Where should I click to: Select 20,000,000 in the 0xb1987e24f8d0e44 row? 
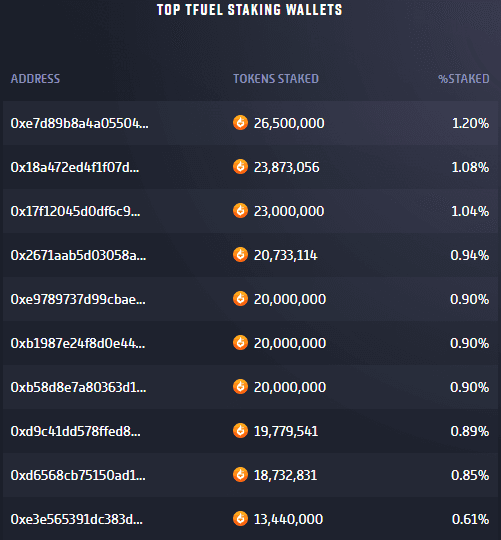(x=290, y=343)
